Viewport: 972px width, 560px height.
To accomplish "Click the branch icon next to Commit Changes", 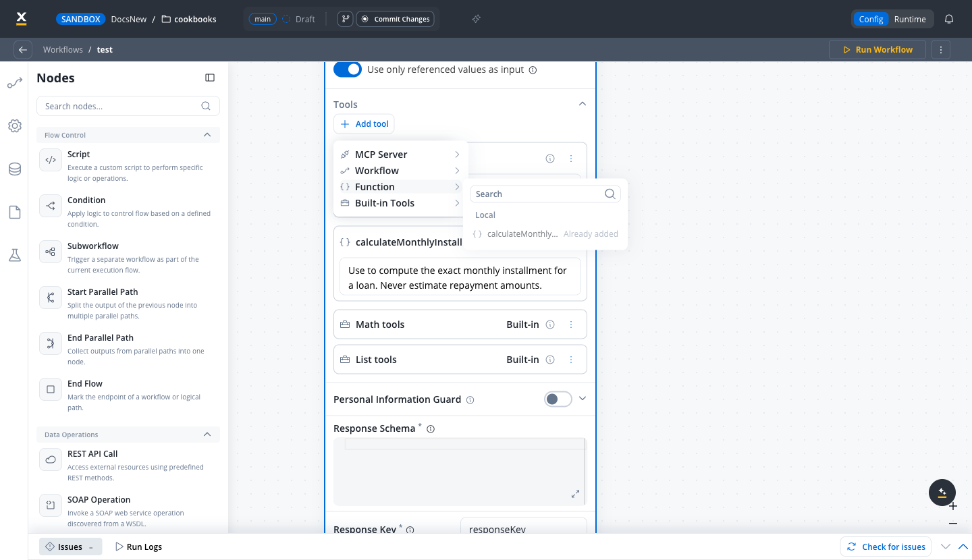I will click(345, 19).
